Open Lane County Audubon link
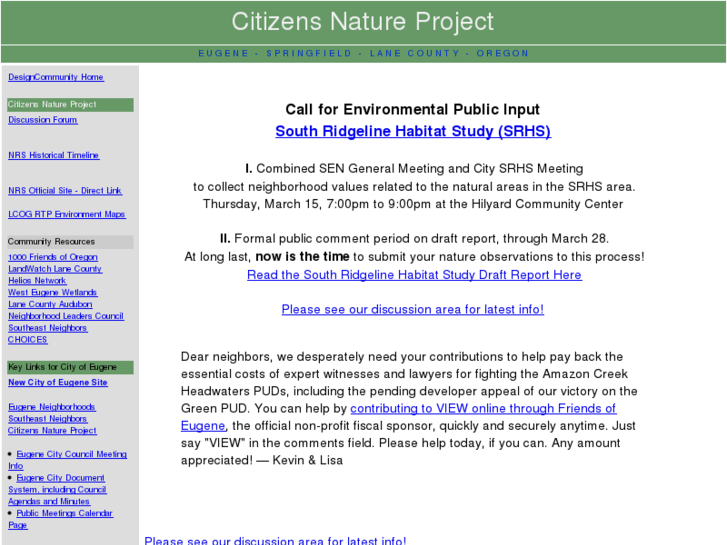 coord(50,304)
